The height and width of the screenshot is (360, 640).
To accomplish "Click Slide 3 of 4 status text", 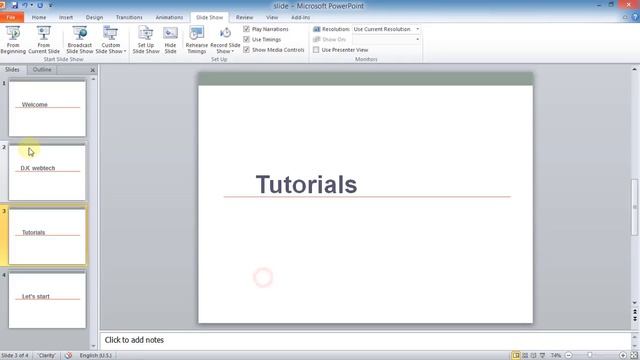I will (15, 356).
